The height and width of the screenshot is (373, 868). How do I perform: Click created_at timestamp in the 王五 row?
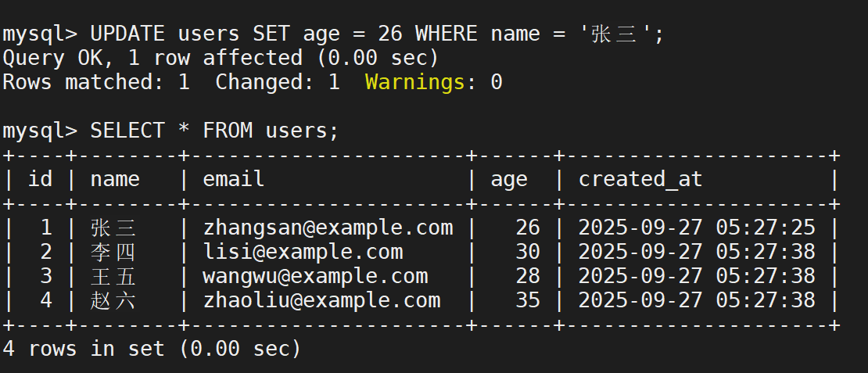697,277
